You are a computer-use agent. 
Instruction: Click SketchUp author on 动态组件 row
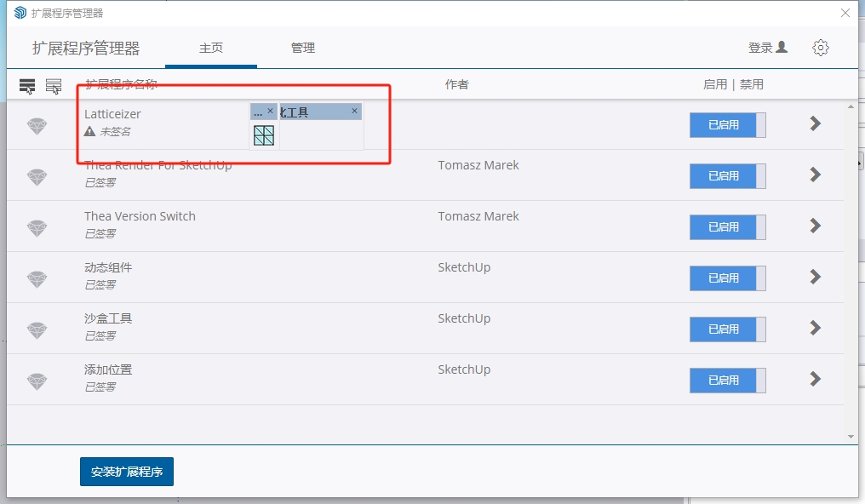464,267
